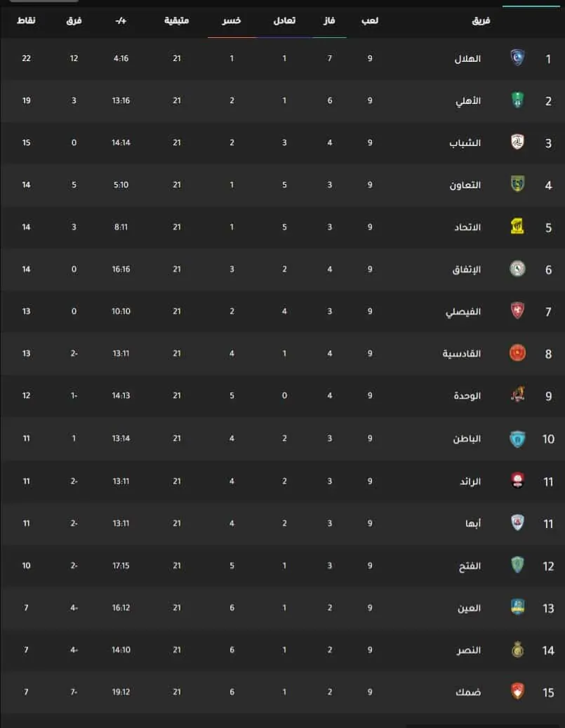Sort by the فاز wins column header

coord(329,20)
